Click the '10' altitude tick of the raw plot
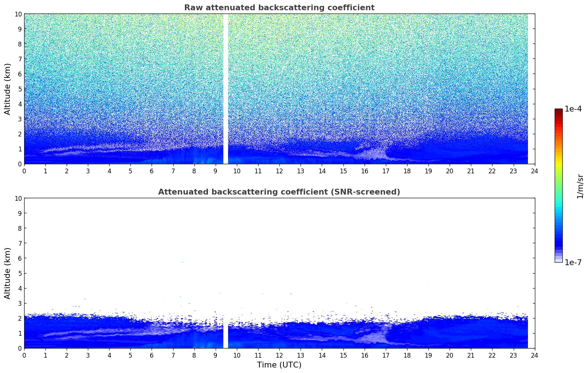 [x=18, y=14]
